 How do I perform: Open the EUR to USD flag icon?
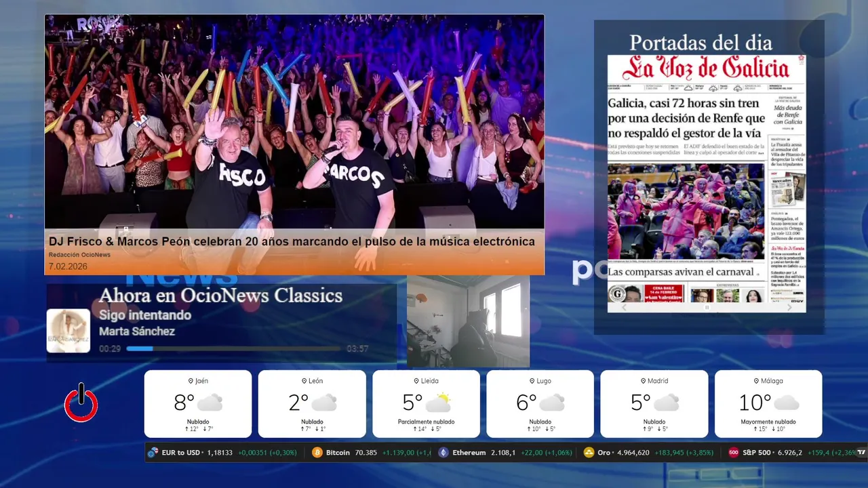(153, 453)
